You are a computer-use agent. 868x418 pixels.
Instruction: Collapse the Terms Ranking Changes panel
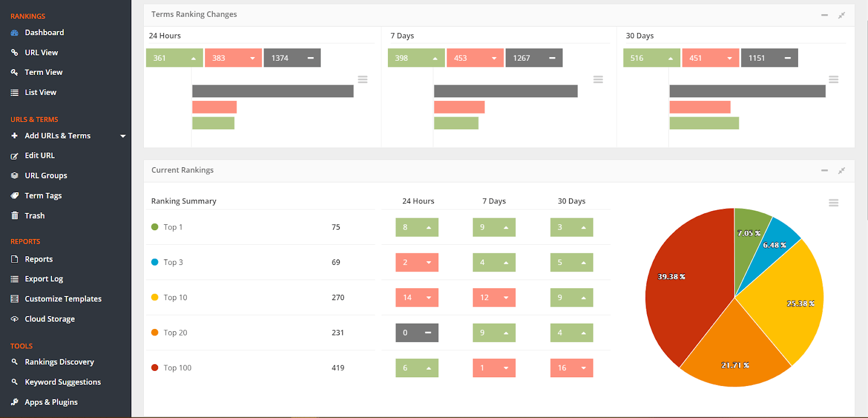pyautogui.click(x=824, y=15)
